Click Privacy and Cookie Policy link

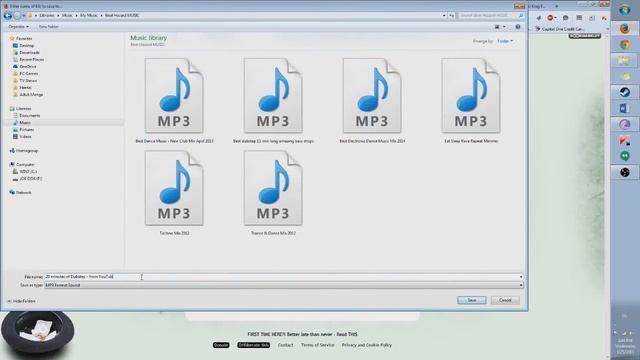[x=367, y=345]
